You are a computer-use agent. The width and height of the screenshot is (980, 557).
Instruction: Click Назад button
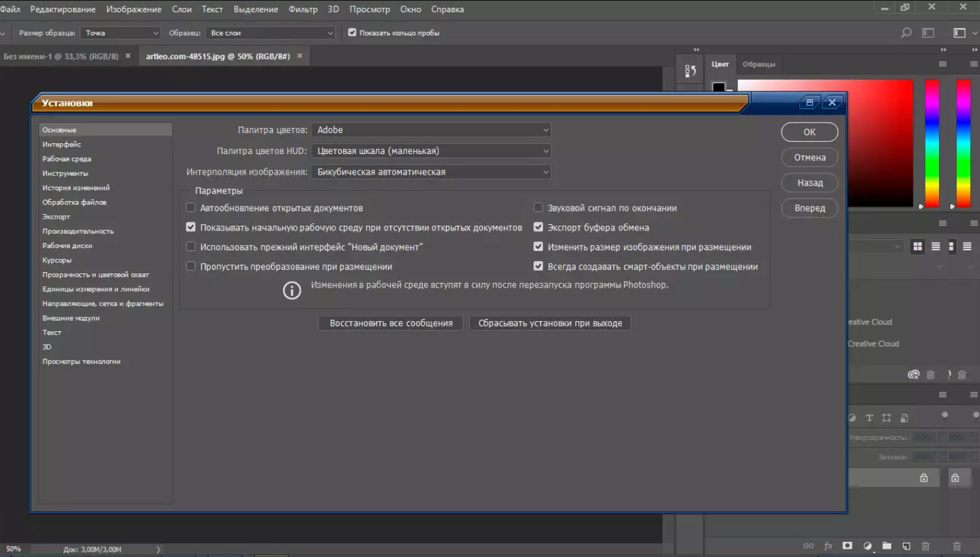click(810, 183)
